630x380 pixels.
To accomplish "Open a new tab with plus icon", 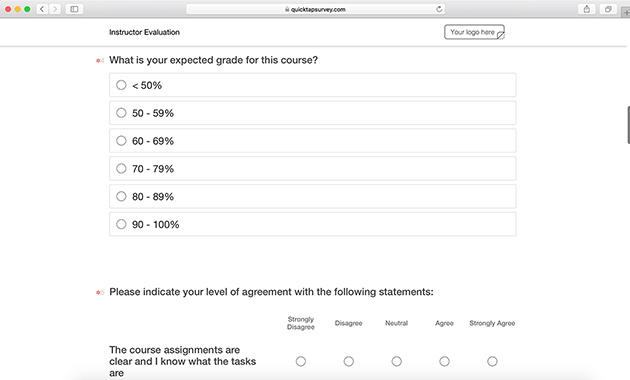I will point(626,12).
